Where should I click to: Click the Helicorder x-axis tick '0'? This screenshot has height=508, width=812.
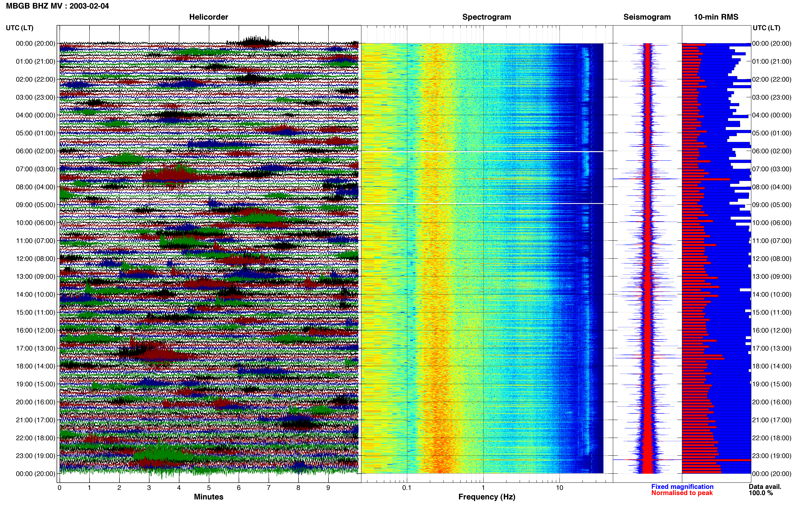tap(59, 487)
